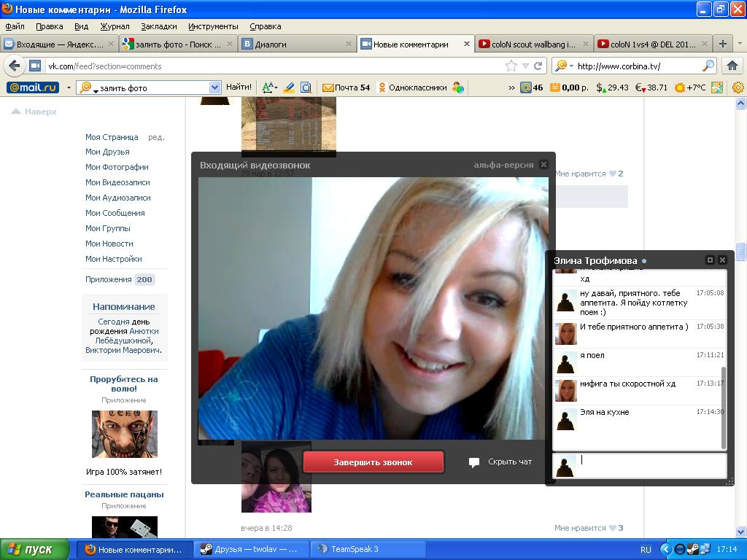Open the mail.ru search suggestions dropdown

coord(215,87)
